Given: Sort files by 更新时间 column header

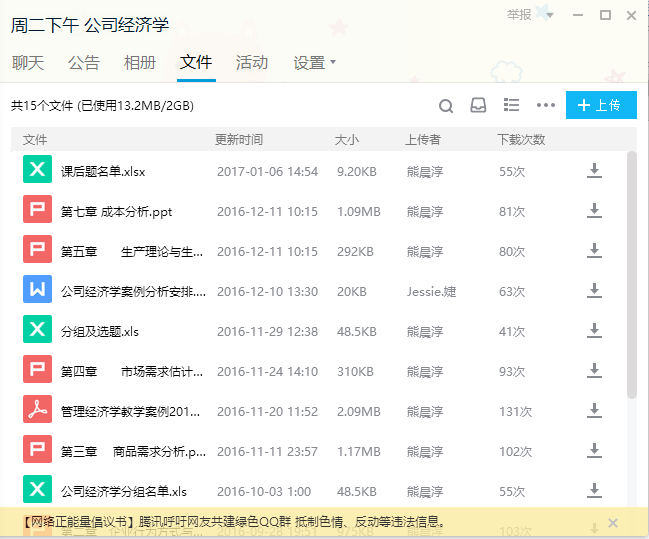Looking at the screenshot, I should (x=239, y=140).
